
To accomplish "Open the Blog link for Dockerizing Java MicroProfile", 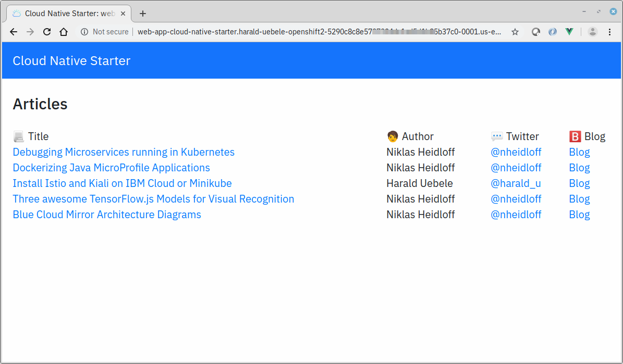I will (579, 168).
